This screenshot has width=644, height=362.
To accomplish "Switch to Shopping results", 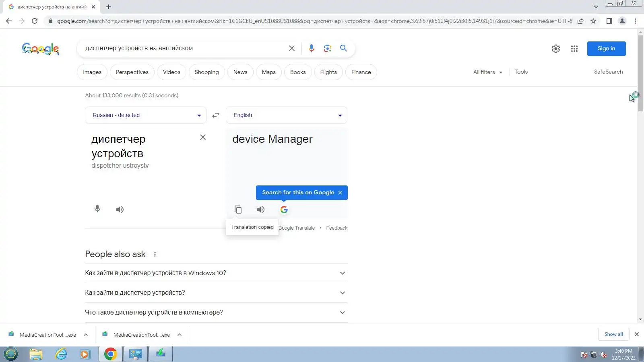I will click(x=207, y=72).
